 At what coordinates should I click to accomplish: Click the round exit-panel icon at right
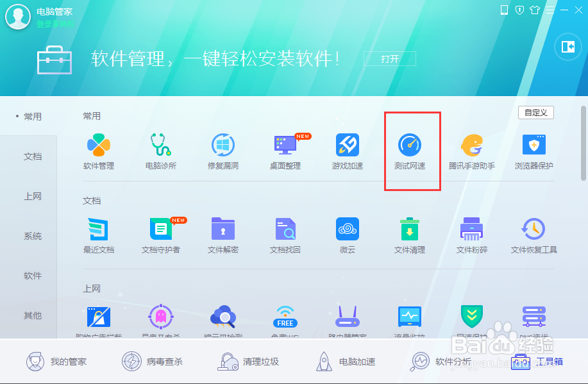coord(567,47)
